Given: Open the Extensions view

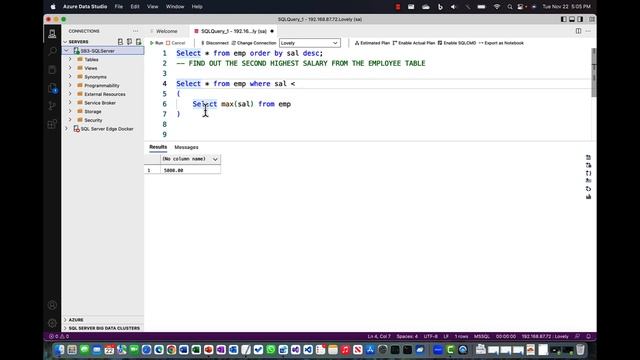Looking at the screenshot, I should click(52, 124).
